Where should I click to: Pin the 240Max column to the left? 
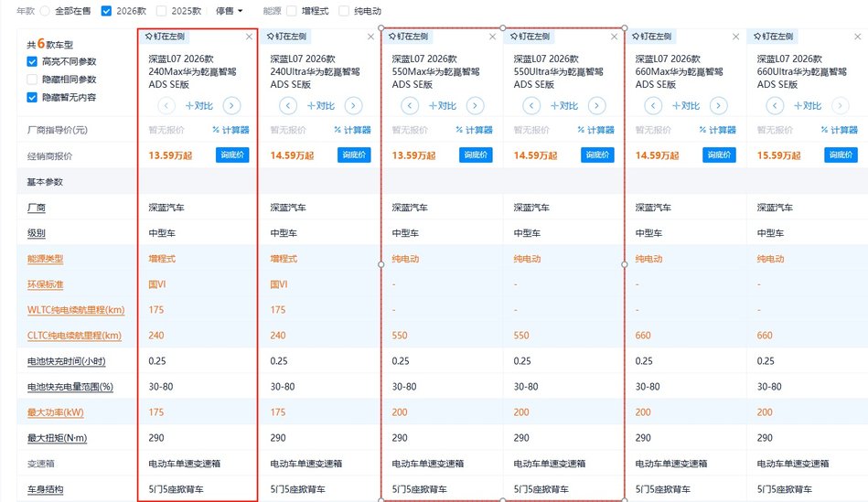[165, 37]
